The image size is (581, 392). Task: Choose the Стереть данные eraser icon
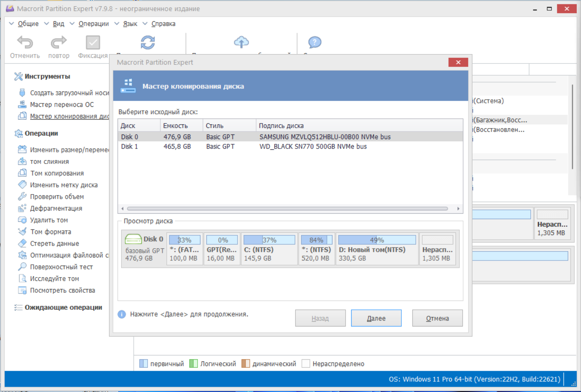point(22,243)
